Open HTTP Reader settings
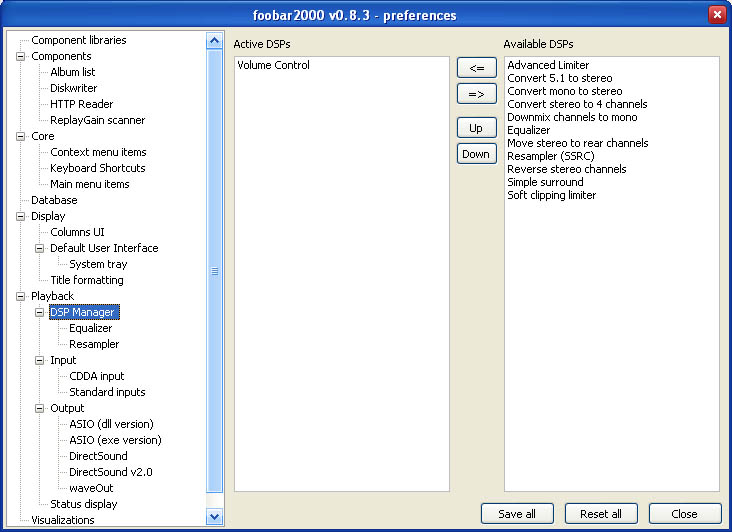732x532 pixels. [x=81, y=104]
